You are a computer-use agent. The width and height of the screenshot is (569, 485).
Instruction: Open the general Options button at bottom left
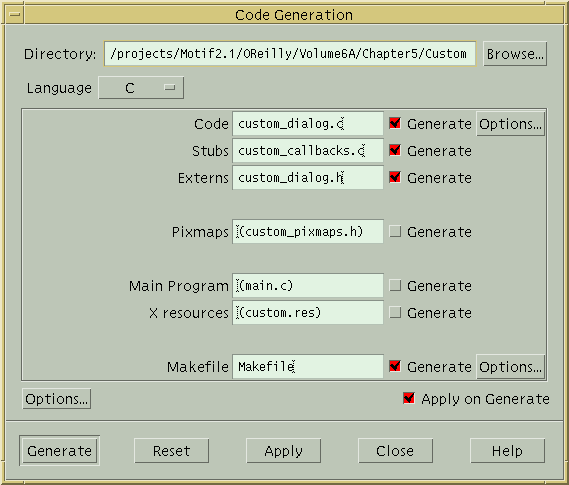pos(57,399)
